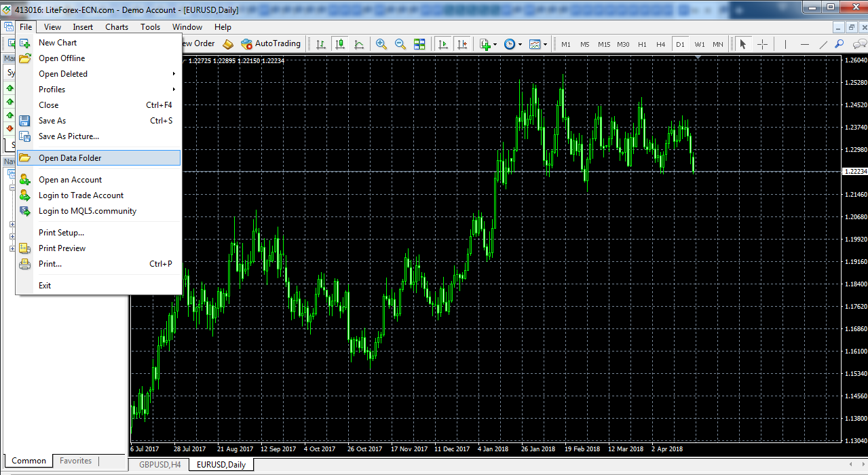The height and width of the screenshot is (475, 868).
Task: Select the H4 timeframe
Action: [661, 44]
